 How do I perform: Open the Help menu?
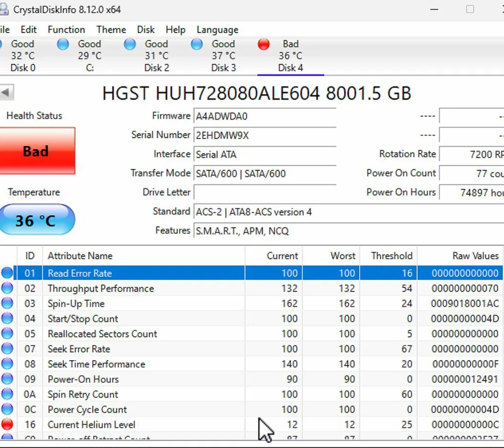point(176,29)
